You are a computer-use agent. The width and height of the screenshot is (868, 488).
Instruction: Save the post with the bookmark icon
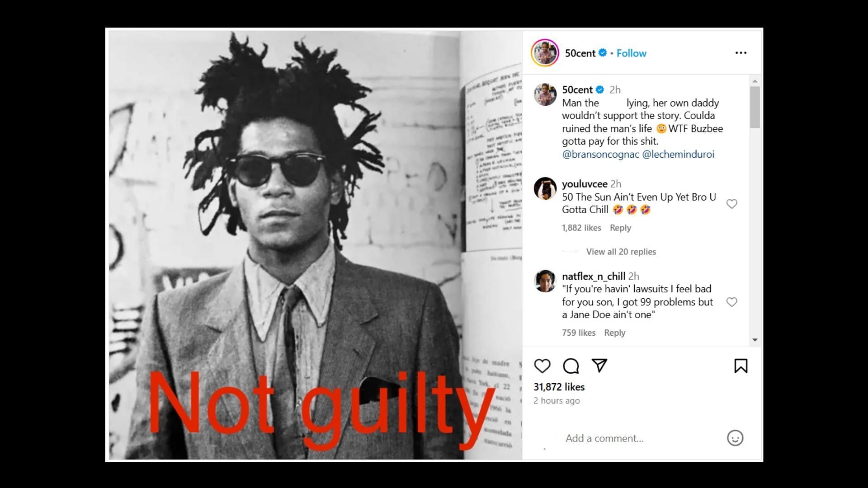(741, 366)
